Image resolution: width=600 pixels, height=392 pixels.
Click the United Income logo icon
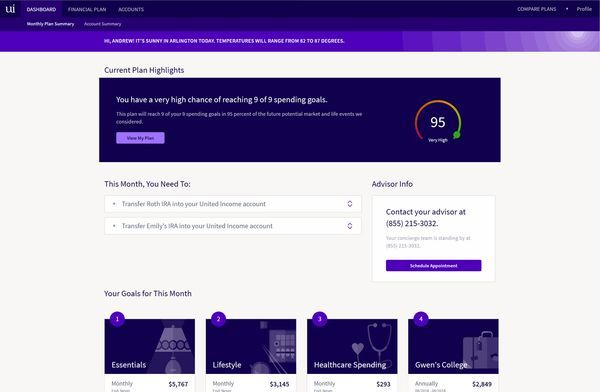(x=10, y=8)
